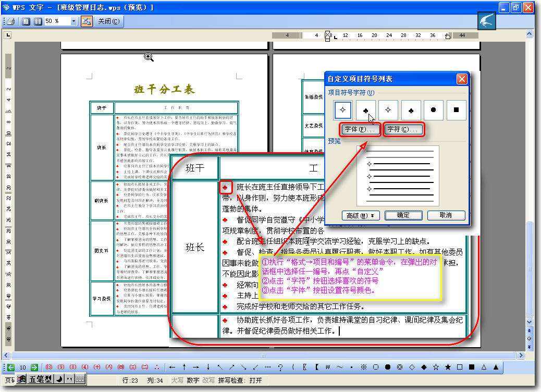Insert the down arrow ↓ symbol
The height and width of the screenshot is (392, 541).
tap(208, 367)
